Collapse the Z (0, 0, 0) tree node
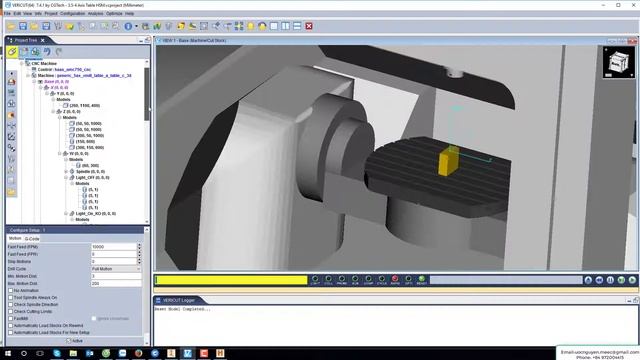 [x=53, y=111]
